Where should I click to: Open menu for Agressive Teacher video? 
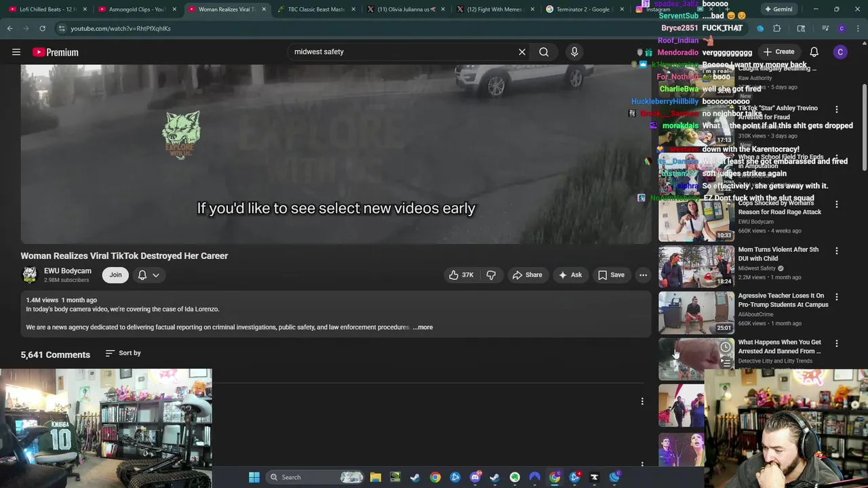[836, 297]
